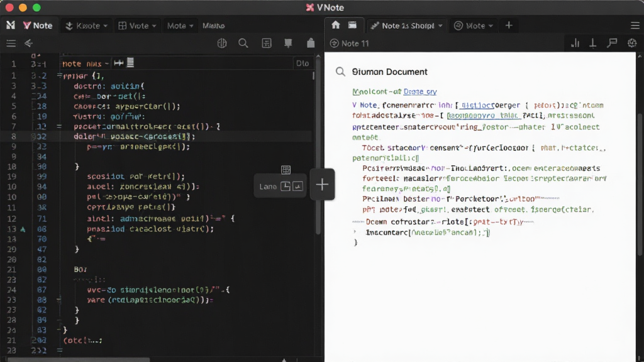
Task: Open the underlined teal link in second line
Action: tap(484, 116)
